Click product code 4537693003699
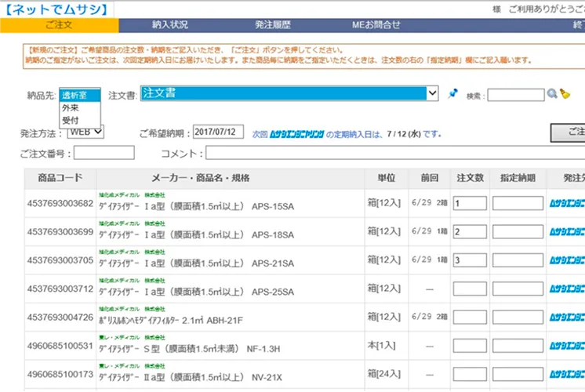Screen dimensions: 585x392 [60, 231]
